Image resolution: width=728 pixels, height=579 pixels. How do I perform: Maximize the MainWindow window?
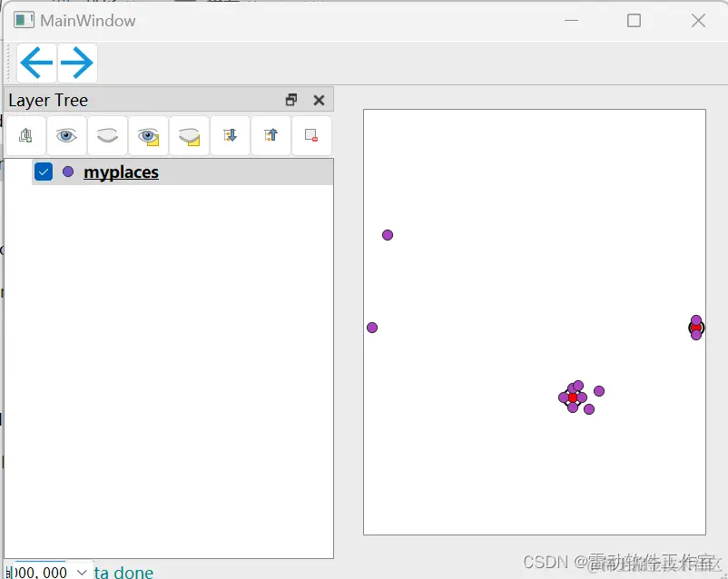point(634,21)
